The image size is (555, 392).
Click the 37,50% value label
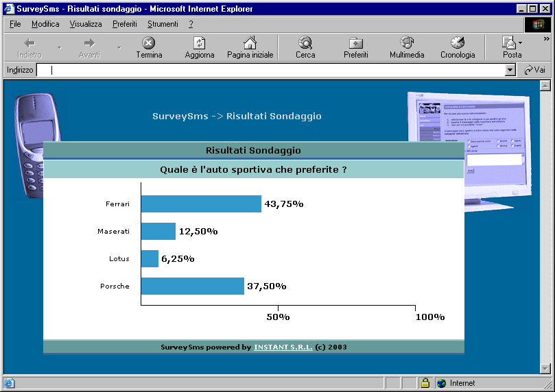(x=267, y=286)
